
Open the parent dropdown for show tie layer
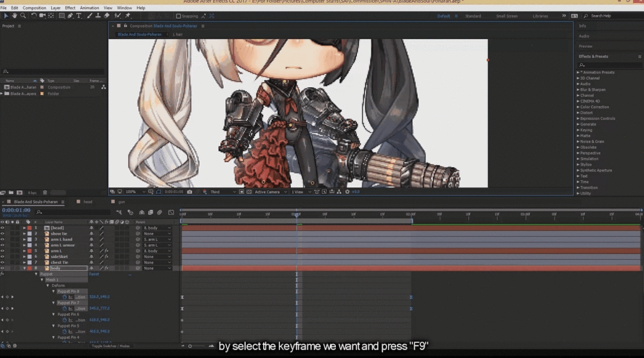click(x=157, y=234)
